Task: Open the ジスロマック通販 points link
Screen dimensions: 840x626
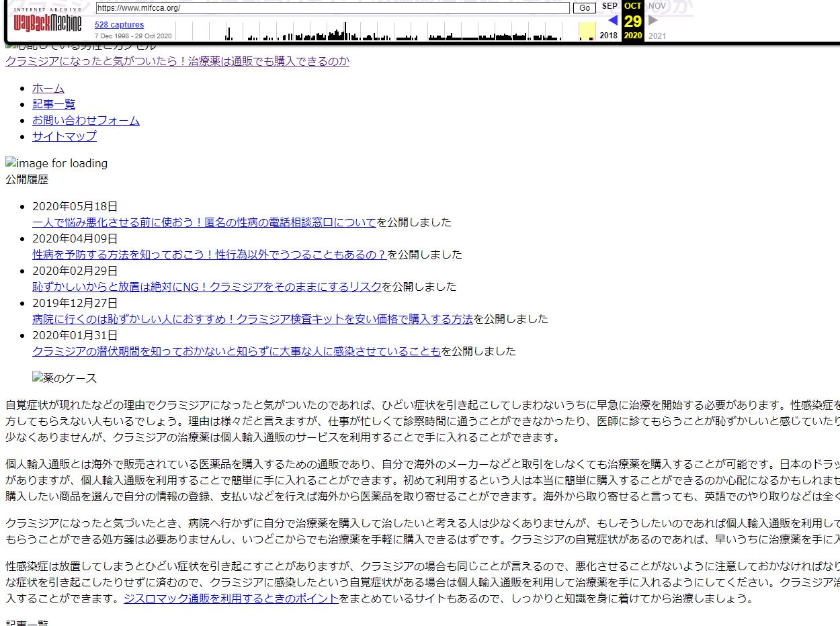Action: [x=231, y=598]
